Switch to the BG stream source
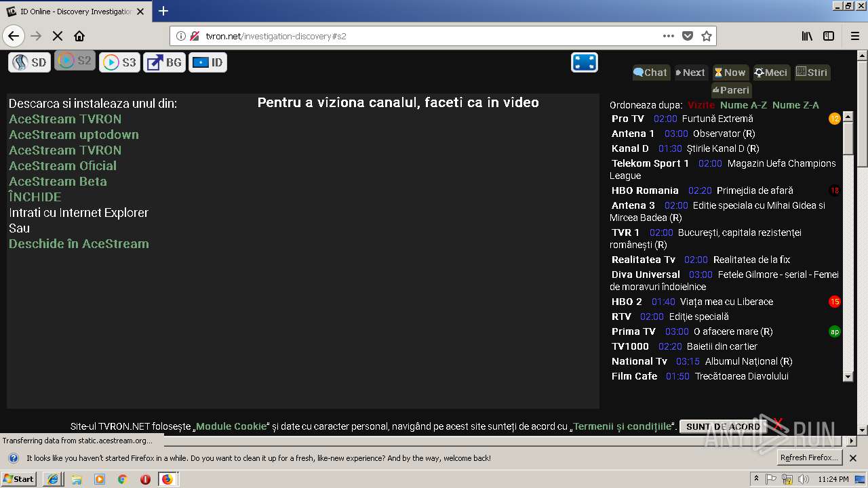The height and width of the screenshot is (488, 868). 164,62
